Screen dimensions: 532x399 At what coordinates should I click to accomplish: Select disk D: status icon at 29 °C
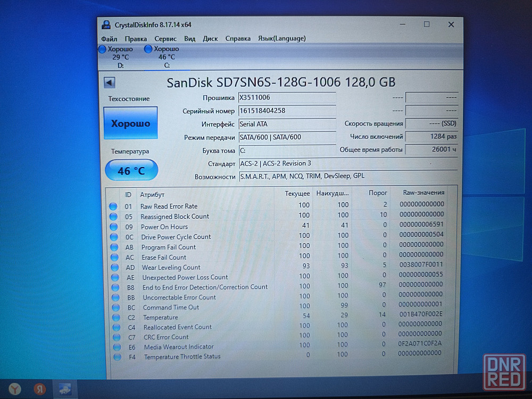[x=103, y=49]
